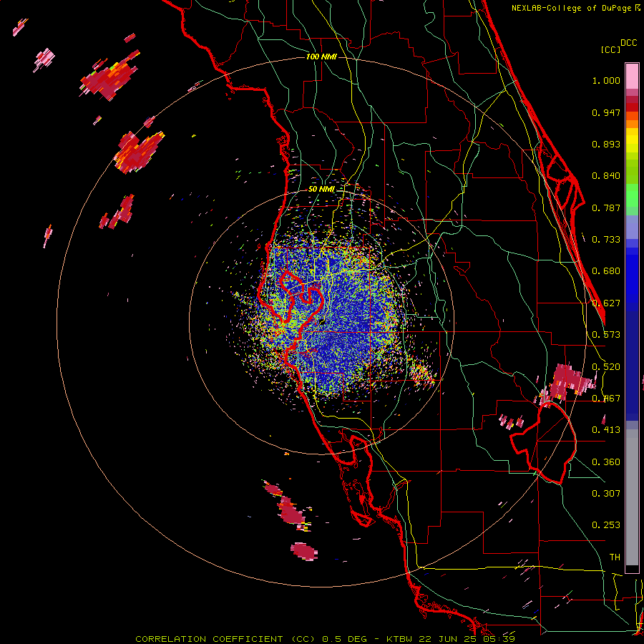This screenshot has height=644, width=644.
Task: Select the 0.947 color scale value
Action: (606, 112)
